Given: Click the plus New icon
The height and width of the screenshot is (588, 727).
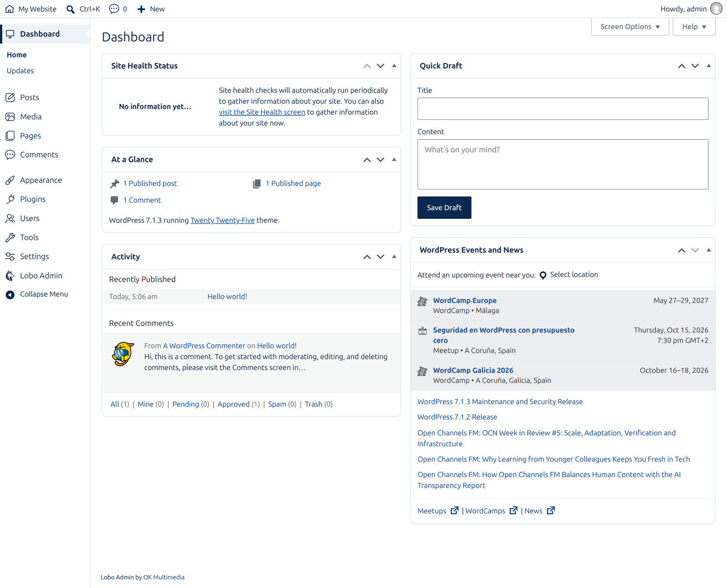Looking at the screenshot, I should click(x=141, y=9).
